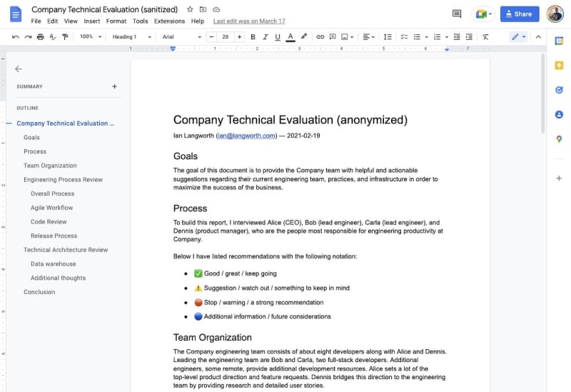Open the Arial font dropdown
This screenshot has height=392, width=571.
181,37
